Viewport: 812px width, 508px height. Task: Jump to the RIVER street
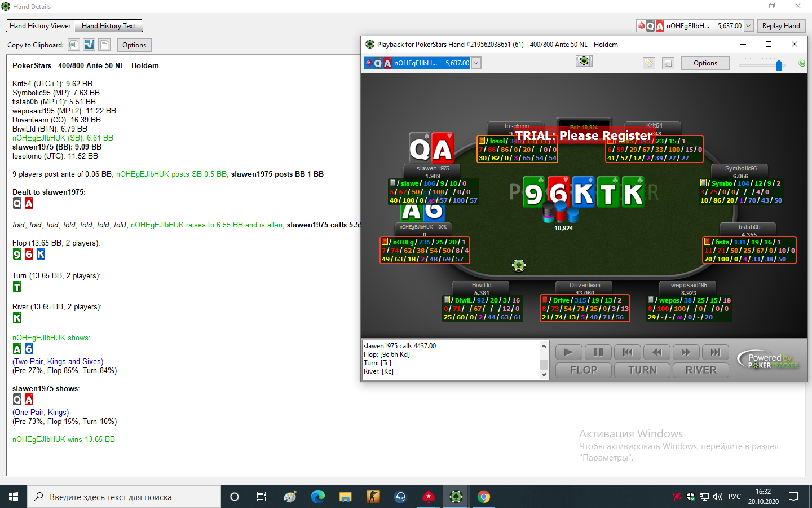click(701, 370)
